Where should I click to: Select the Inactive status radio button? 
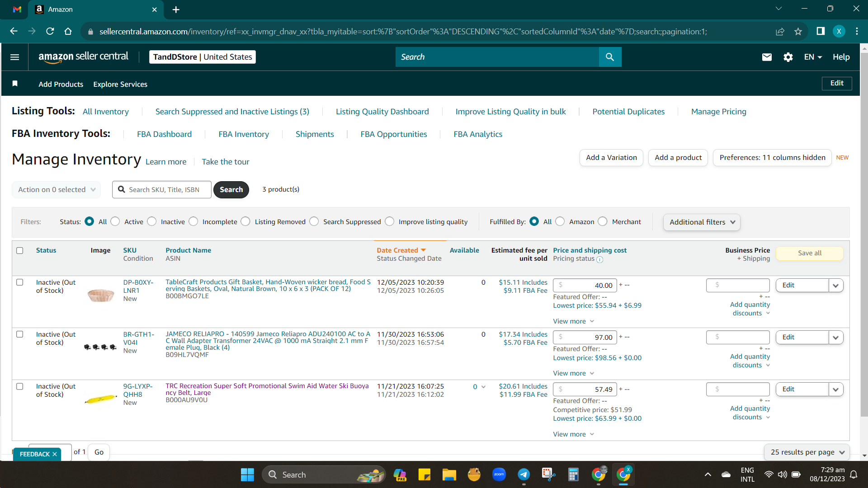(152, 221)
